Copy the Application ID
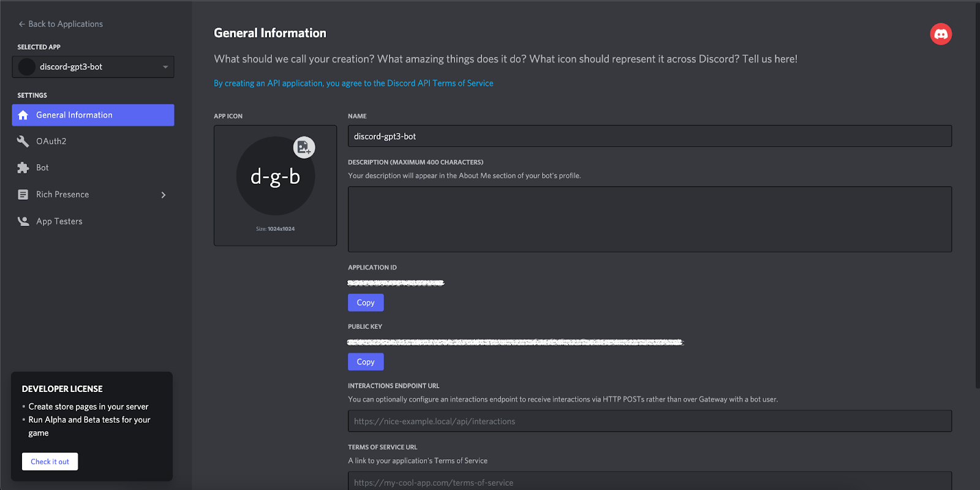 tap(366, 303)
